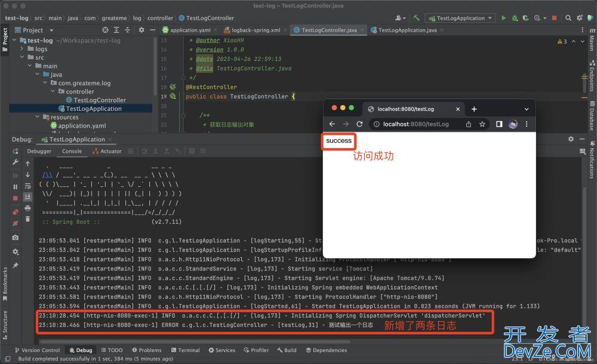597x364 pixels.
Task: Expand all in Project panel toolbar
Action: (116, 30)
